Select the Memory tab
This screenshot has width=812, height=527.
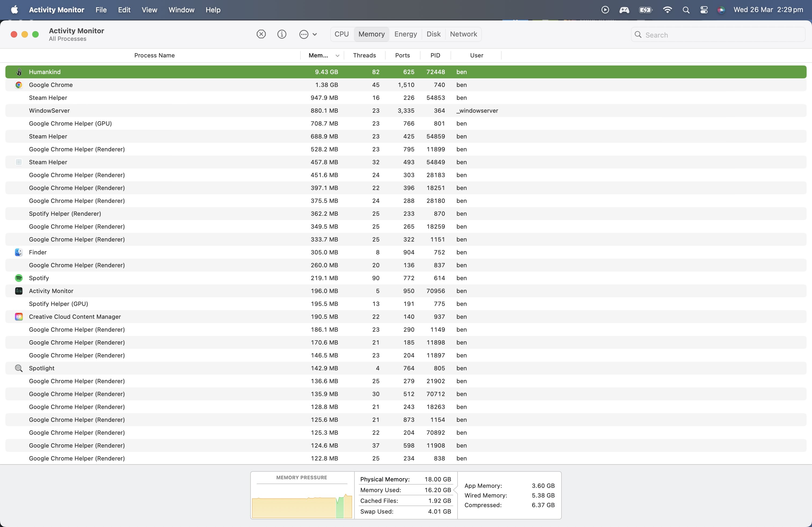tap(371, 34)
